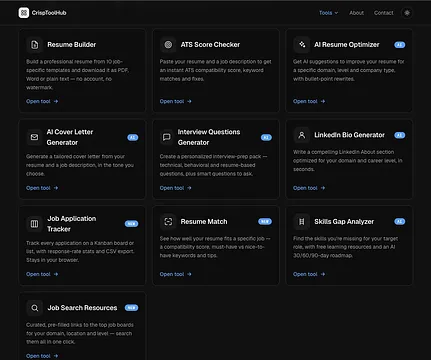Select the Resume Builder card title
Viewport: 431px width, 360px height.
point(72,45)
